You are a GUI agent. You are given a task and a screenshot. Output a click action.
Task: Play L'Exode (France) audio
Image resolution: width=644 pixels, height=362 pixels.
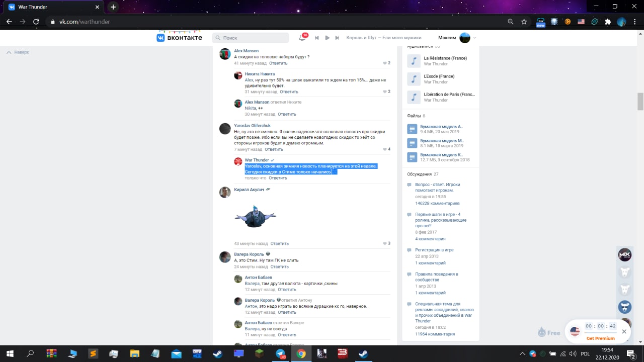click(x=414, y=79)
